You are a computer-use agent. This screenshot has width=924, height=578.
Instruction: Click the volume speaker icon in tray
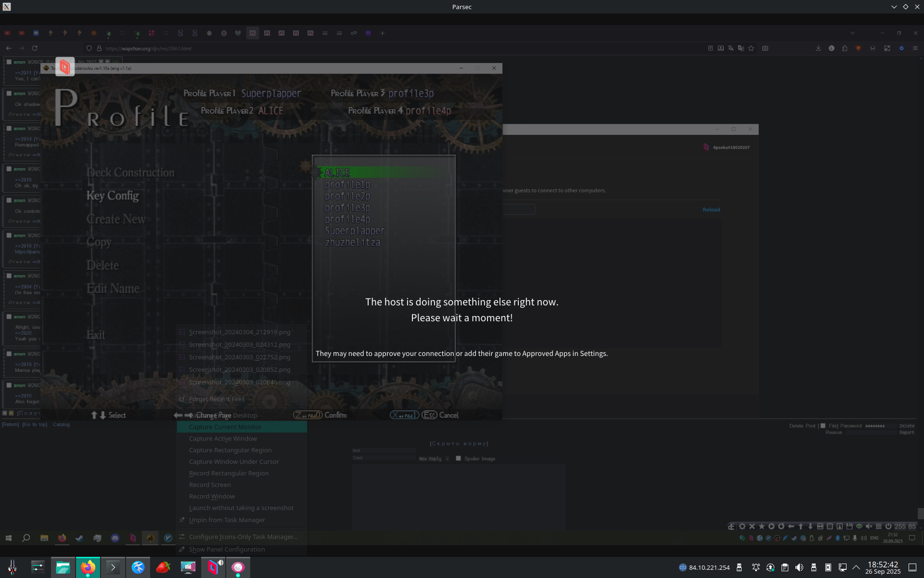coord(799,567)
